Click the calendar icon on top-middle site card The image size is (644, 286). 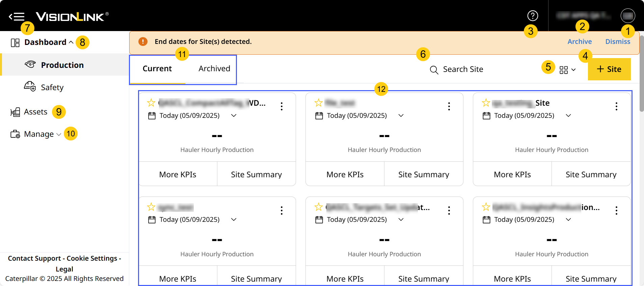click(x=319, y=116)
